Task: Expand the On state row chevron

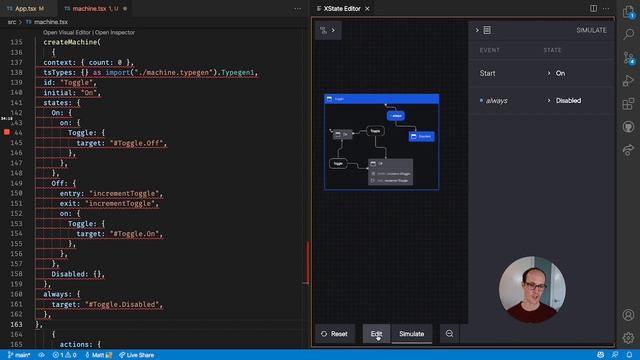Action: [x=549, y=73]
